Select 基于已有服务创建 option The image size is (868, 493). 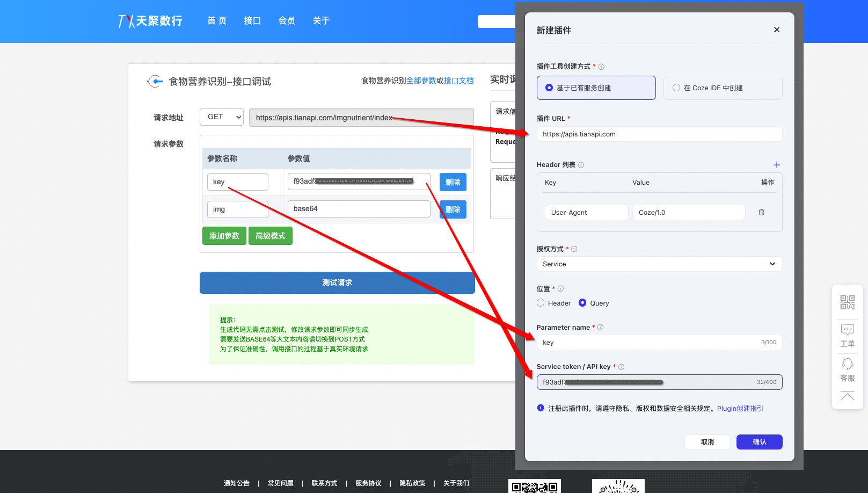point(596,88)
